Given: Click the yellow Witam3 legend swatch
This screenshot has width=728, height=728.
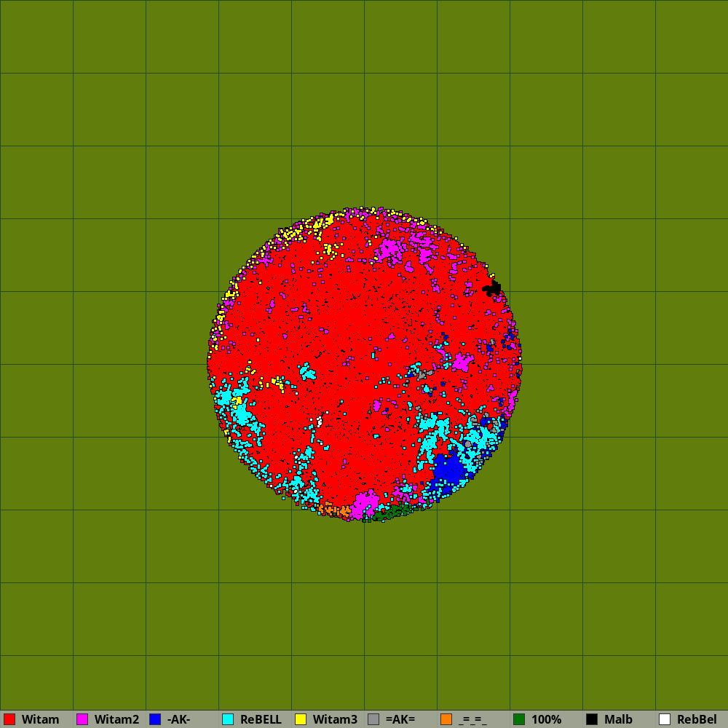Looking at the screenshot, I should tap(301, 719).
